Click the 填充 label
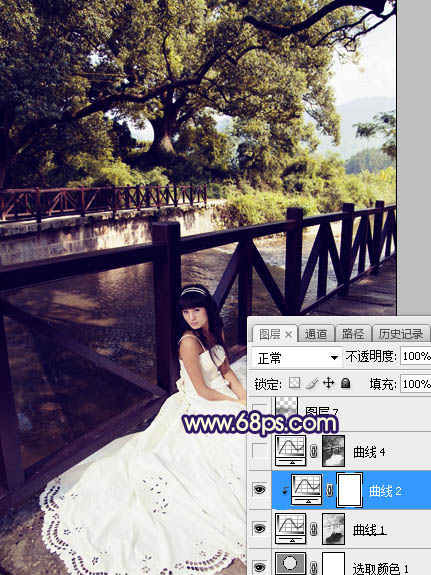Screen dimensions: 431x575 click(x=383, y=384)
